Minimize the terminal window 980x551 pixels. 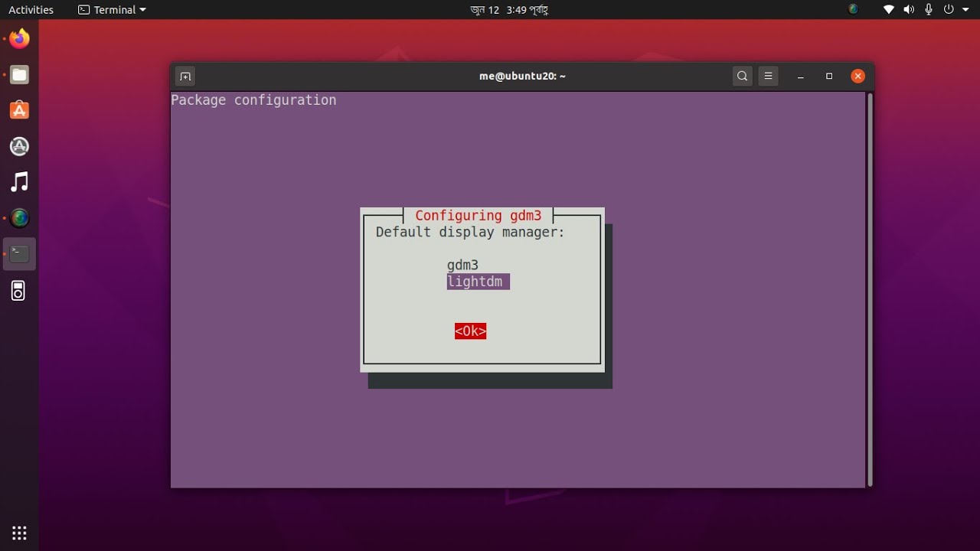pyautogui.click(x=800, y=76)
